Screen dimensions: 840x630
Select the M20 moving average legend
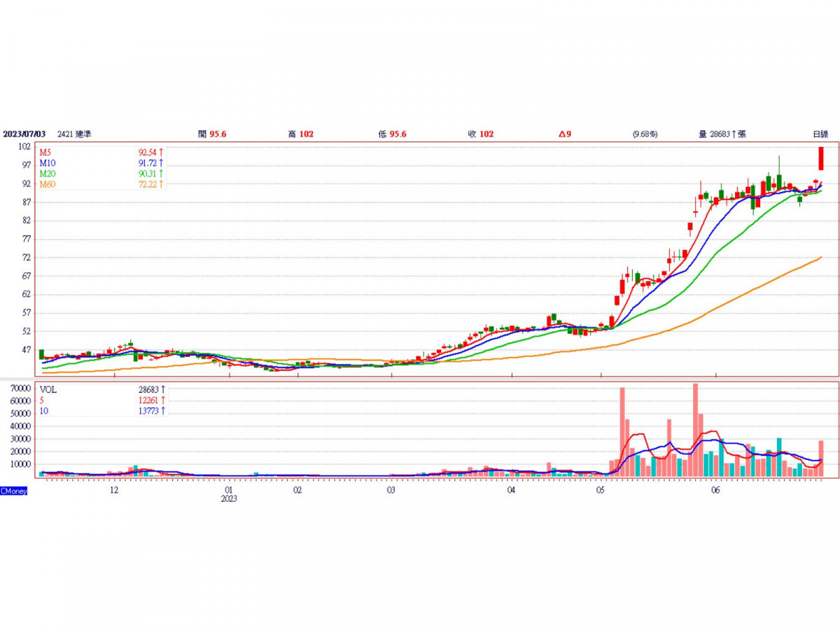[101, 173]
